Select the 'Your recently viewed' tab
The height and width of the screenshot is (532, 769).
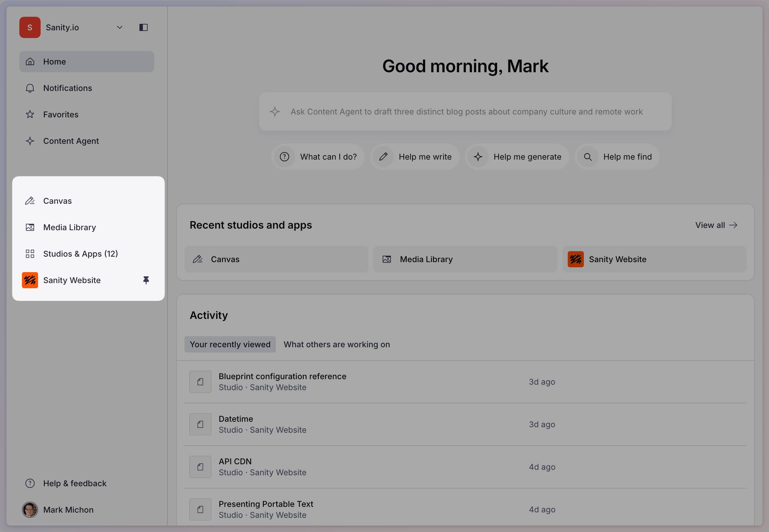230,344
